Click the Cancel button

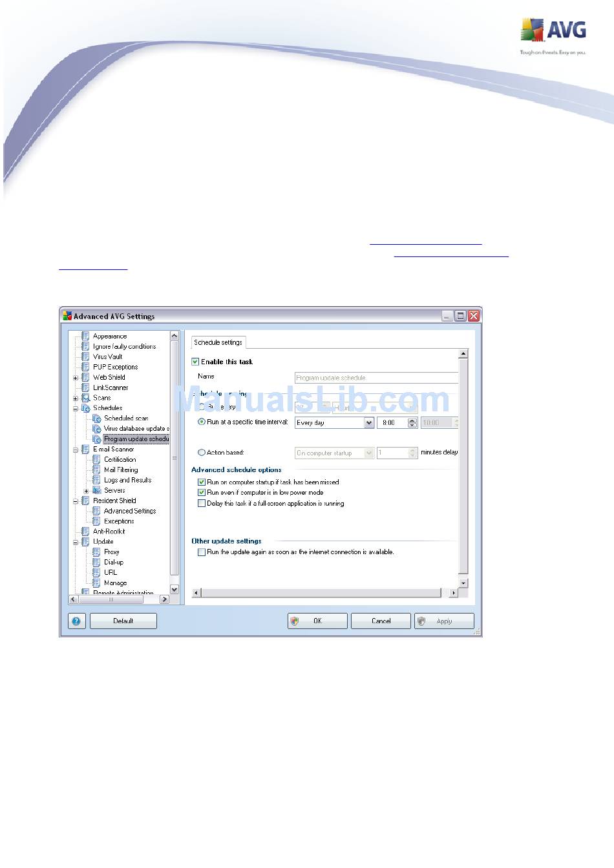tap(381, 621)
